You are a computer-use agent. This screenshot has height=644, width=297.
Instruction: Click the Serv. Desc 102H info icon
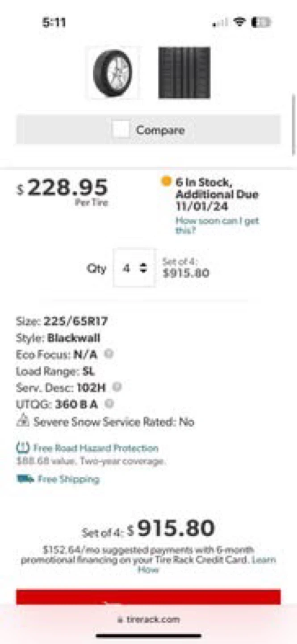coord(117,386)
